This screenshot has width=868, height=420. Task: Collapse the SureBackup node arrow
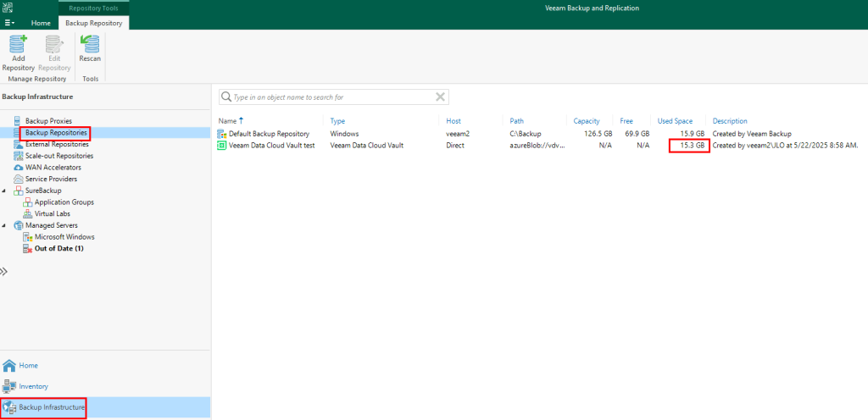tap(4, 191)
